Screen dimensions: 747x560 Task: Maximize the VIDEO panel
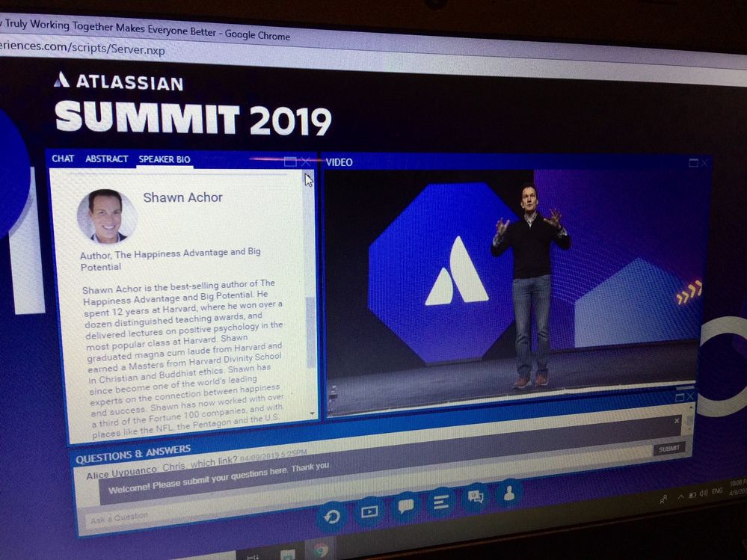694,163
